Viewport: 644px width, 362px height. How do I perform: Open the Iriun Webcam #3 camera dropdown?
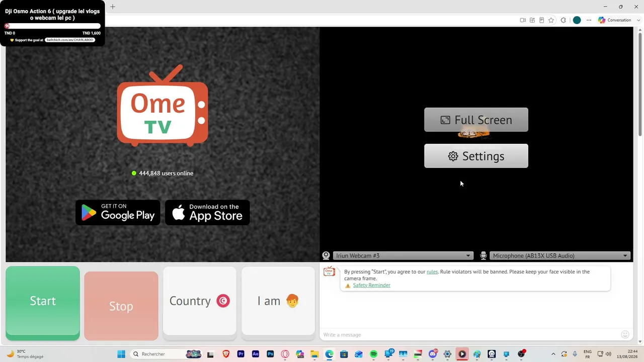(403, 255)
